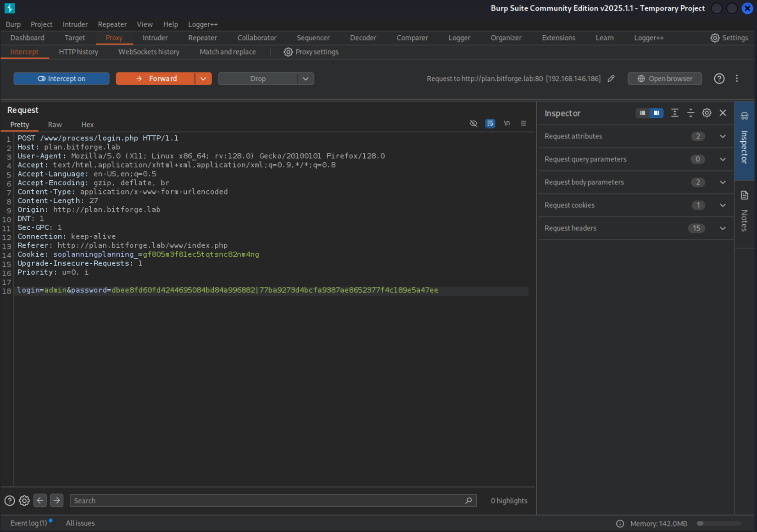Click the edit target pencil icon
The height and width of the screenshot is (532, 757).
tap(611, 78)
